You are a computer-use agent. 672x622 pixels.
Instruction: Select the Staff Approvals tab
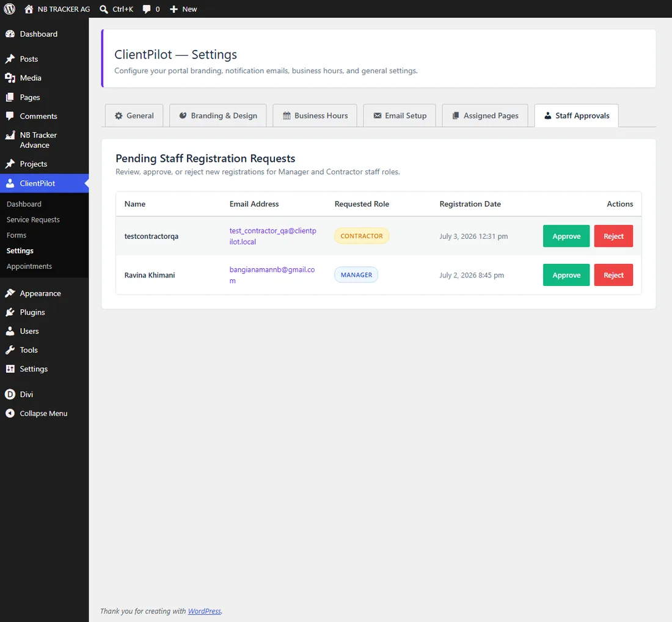point(577,115)
